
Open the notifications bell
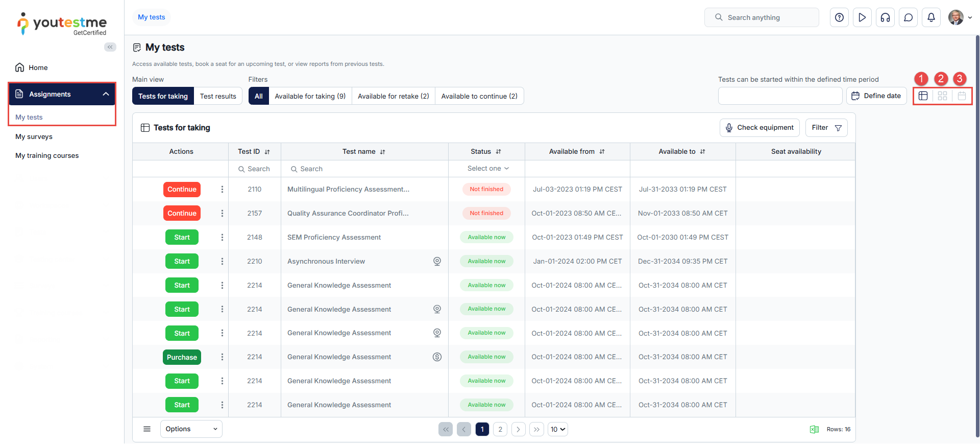[x=931, y=17]
